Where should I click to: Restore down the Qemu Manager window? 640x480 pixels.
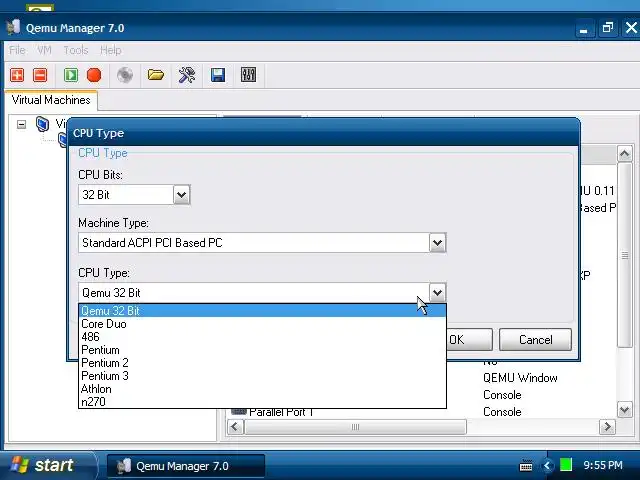click(x=608, y=28)
